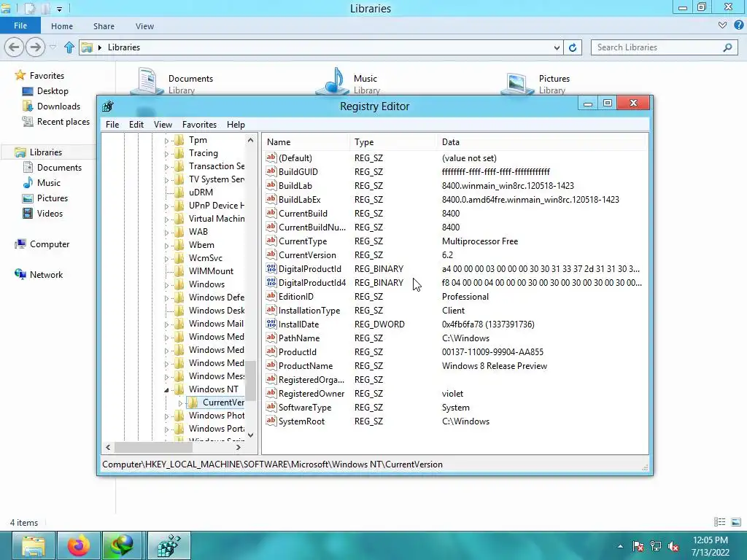Screen dimensions: 747x560
Task: Select the EditionID value row
Action: click(x=455, y=297)
